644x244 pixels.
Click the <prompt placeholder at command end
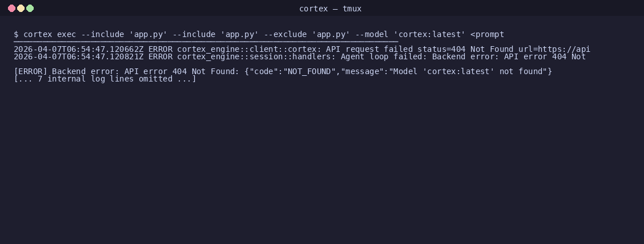point(487,34)
